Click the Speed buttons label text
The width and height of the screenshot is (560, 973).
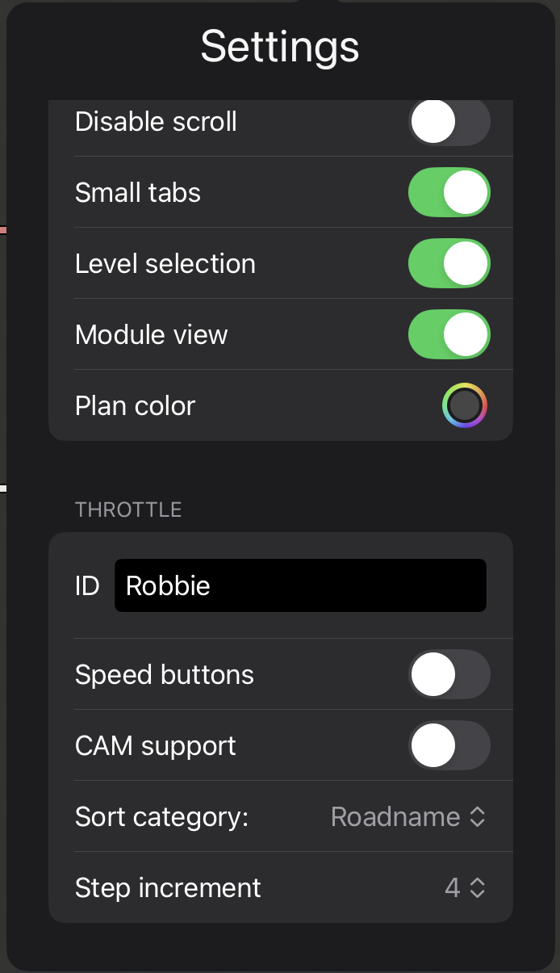pos(165,675)
